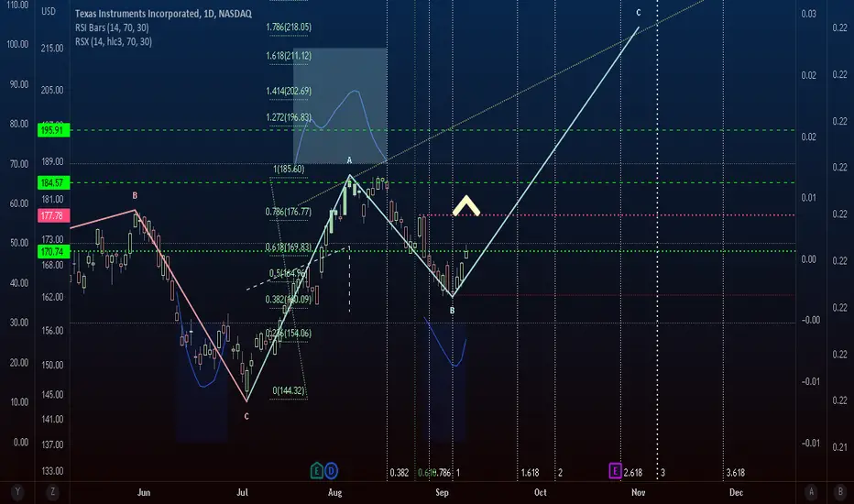This screenshot has width=854, height=504.
Task: Click the B scale button at bottom right
Action: (840, 492)
